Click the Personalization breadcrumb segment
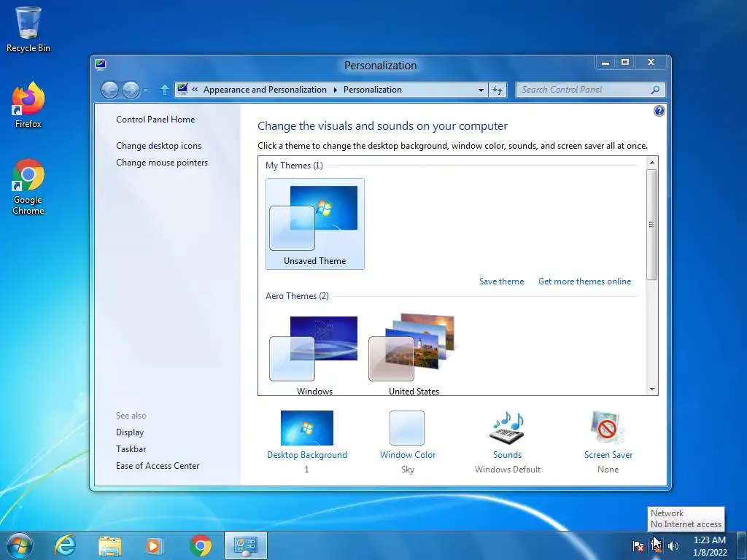The image size is (747, 560). [x=373, y=90]
